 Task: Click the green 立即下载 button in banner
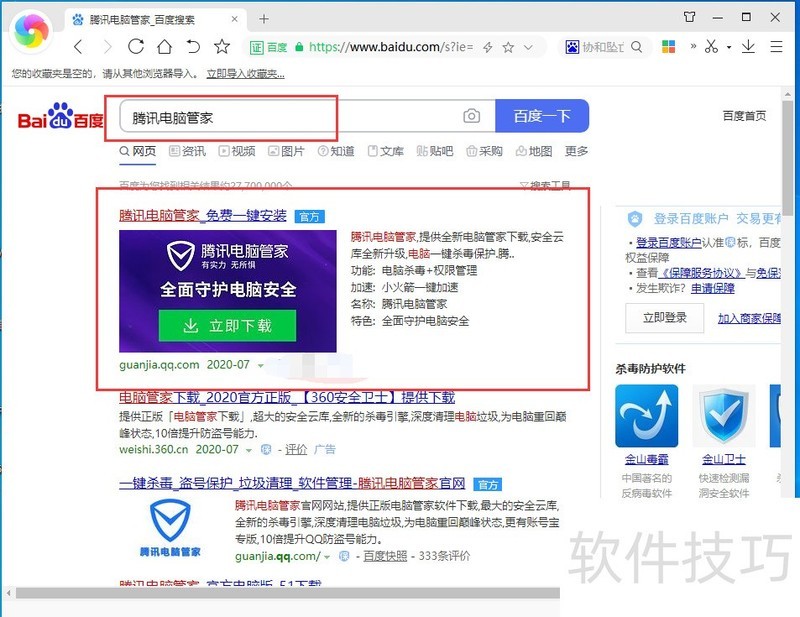coord(228,326)
